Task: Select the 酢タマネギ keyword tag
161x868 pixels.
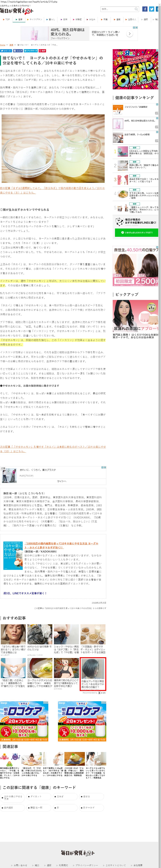Action: pos(91,808)
